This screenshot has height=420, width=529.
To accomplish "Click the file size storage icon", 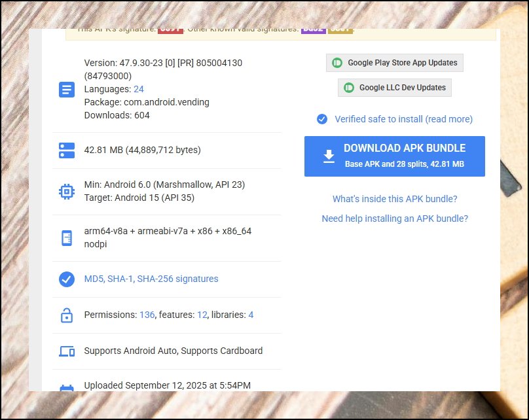I will tap(67, 150).
